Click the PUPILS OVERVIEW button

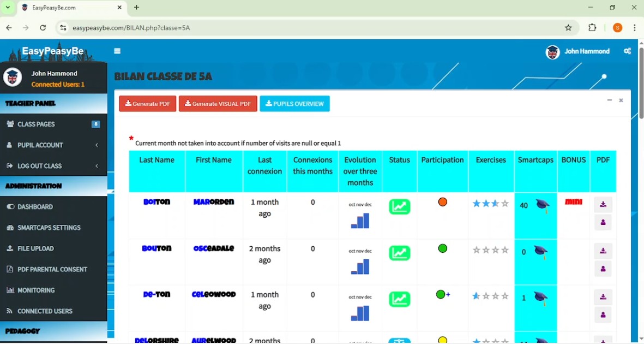point(294,104)
